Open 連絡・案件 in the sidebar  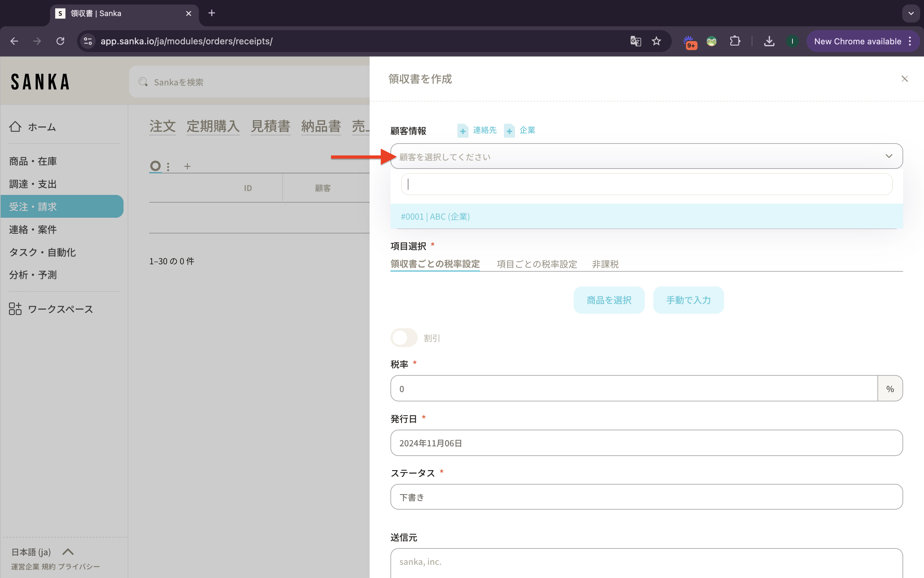(33, 229)
